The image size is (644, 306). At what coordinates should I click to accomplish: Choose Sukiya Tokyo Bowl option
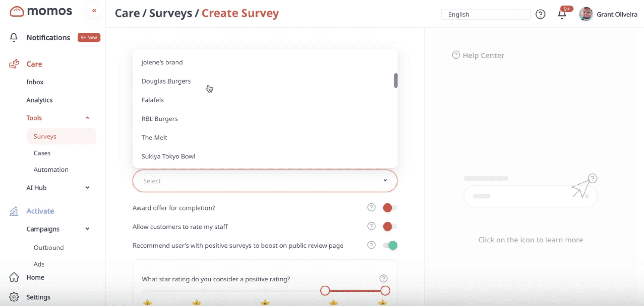click(x=168, y=156)
